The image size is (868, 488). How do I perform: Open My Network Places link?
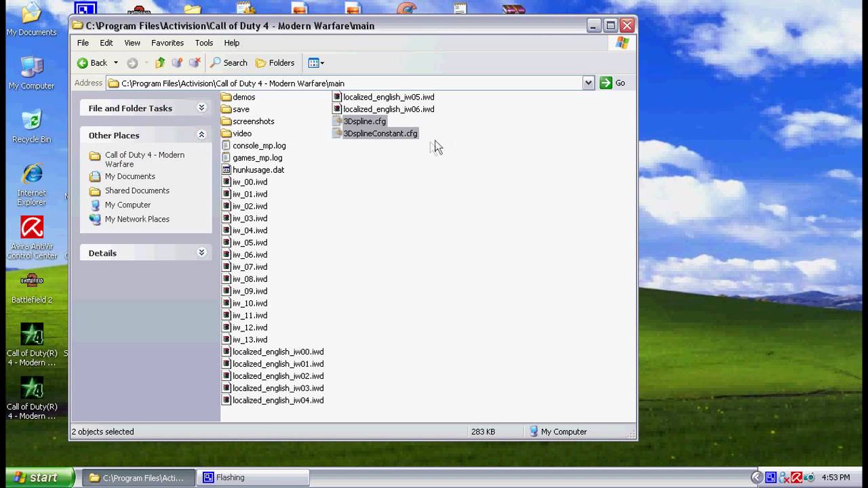tap(137, 219)
